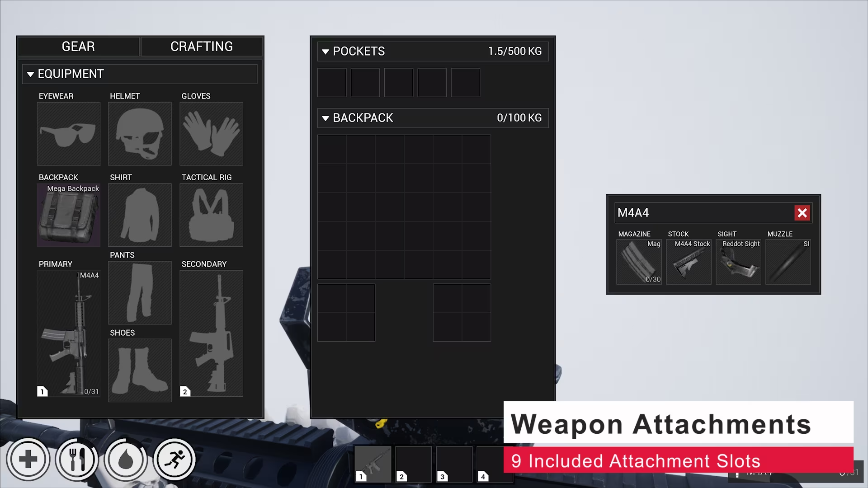868x488 pixels.
Task: Select the Primary weapon slot M4A4
Action: 68,333
